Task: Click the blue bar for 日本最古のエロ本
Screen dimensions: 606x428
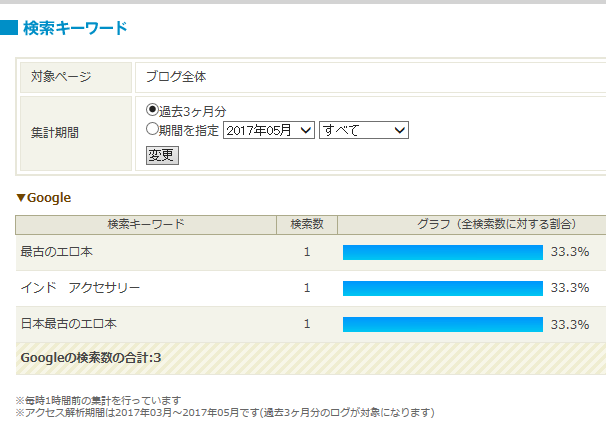Action: [443, 324]
